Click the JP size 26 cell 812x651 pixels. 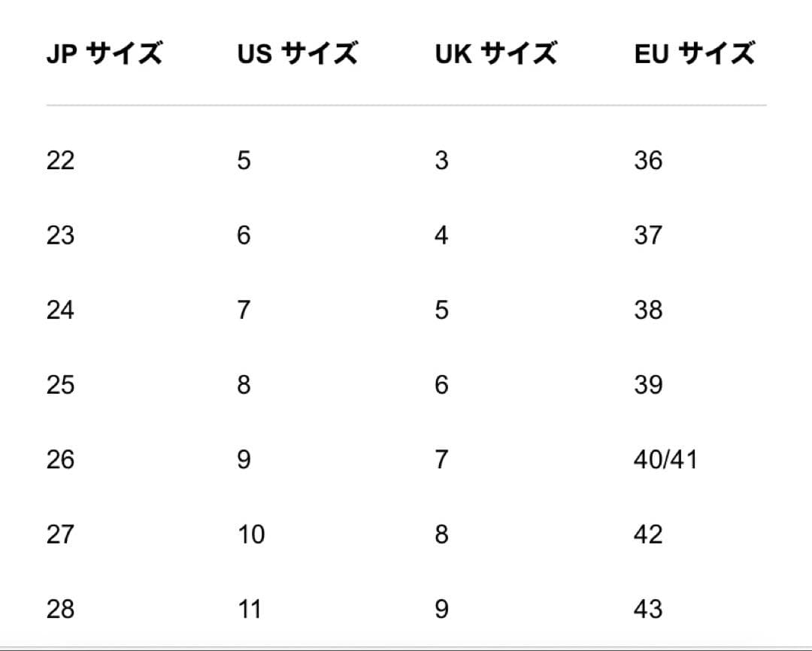click(60, 459)
